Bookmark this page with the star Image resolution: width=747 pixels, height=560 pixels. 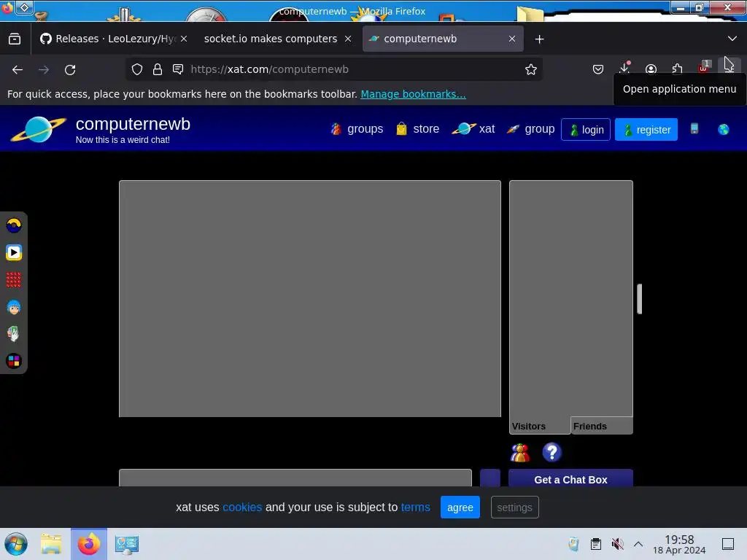click(x=531, y=69)
